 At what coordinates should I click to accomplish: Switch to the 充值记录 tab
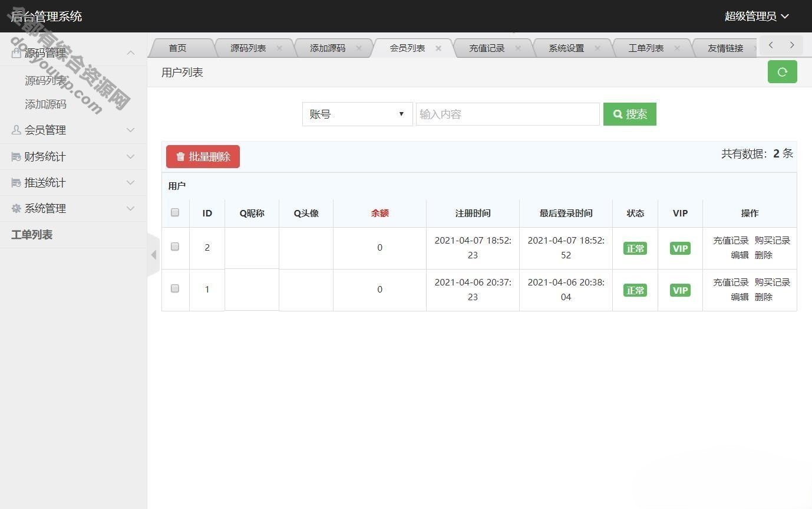[x=487, y=48]
